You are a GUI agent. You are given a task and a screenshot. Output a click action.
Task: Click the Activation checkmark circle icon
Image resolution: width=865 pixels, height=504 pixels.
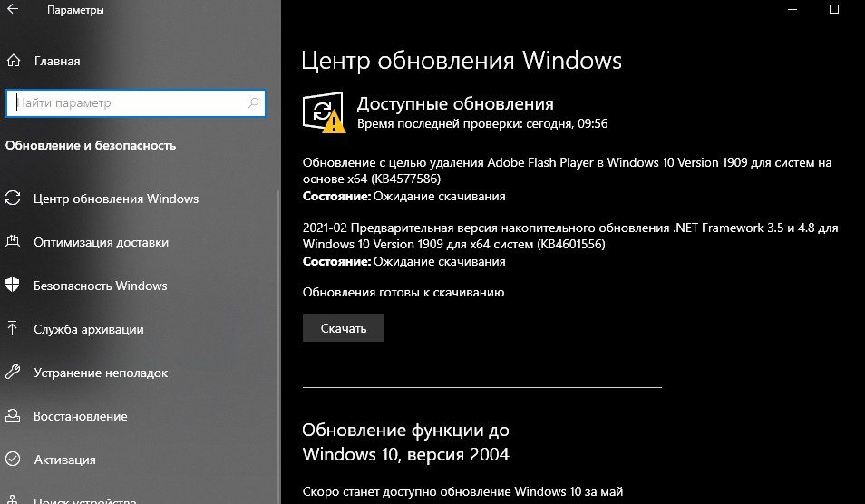(13, 459)
